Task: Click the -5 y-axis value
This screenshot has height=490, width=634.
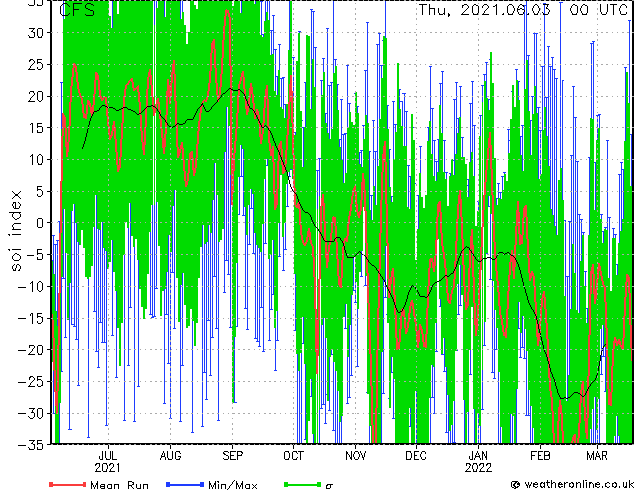Action: [x=33, y=255]
